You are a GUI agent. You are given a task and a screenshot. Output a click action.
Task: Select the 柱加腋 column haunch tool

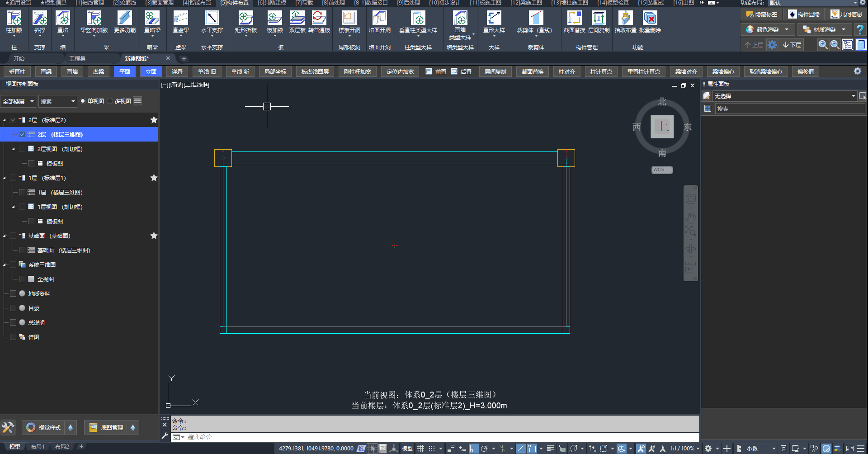(14, 22)
